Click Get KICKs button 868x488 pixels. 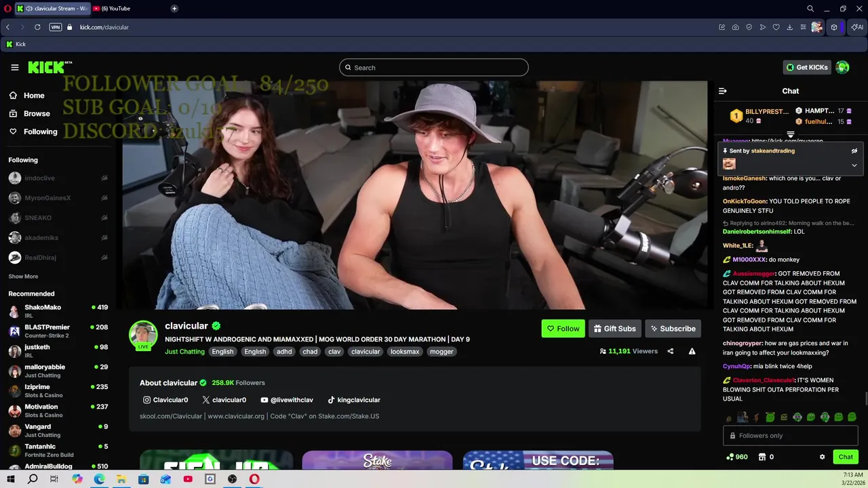pos(807,67)
